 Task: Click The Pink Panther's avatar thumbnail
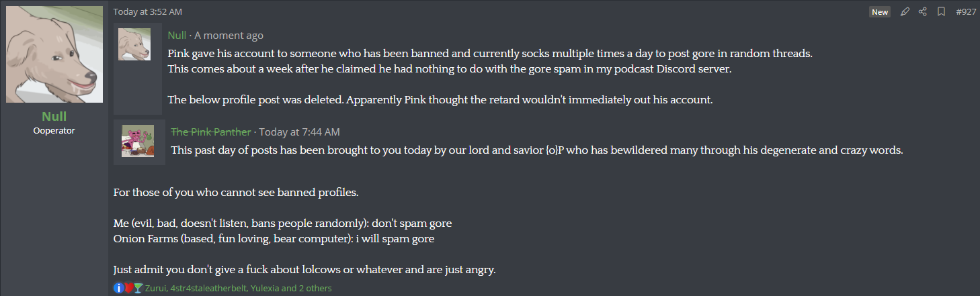tap(138, 141)
